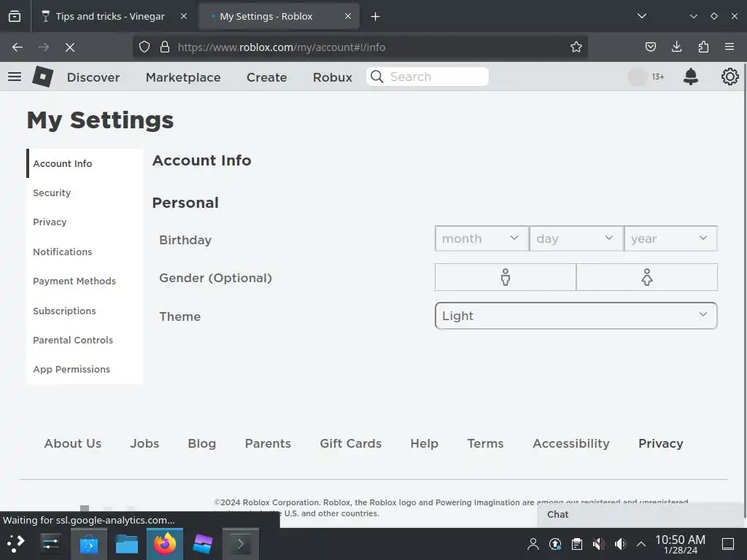Click the browser address bar URL
Viewport: 747px width, 560px height.
click(282, 47)
